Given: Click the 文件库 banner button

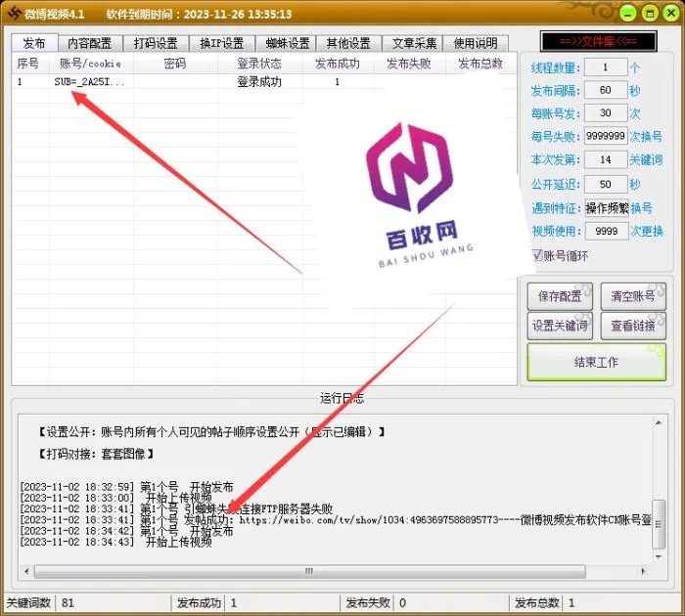Looking at the screenshot, I should 598,41.
